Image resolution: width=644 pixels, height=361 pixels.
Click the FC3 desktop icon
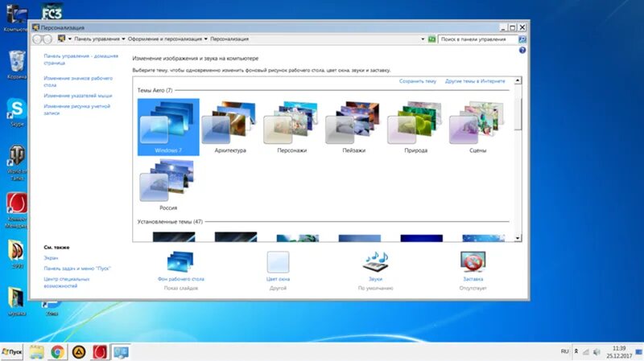click(x=52, y=10)
